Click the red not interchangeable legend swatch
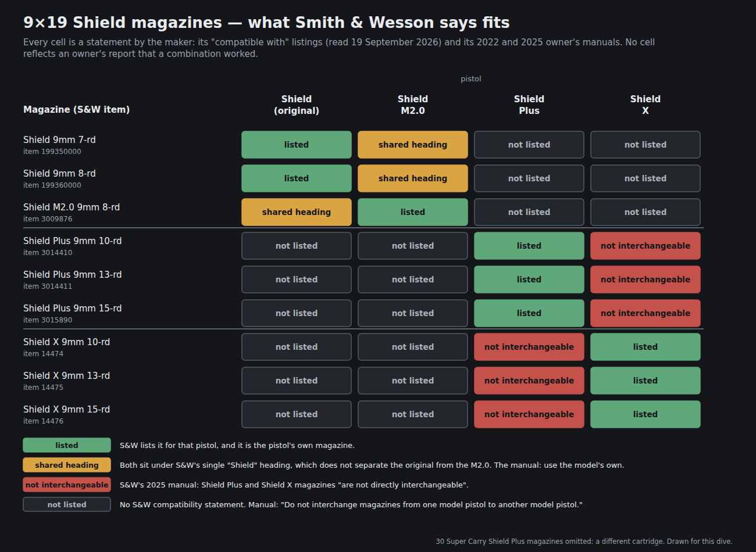Viewport: 756px width, 552px height. tap(67, 485)
